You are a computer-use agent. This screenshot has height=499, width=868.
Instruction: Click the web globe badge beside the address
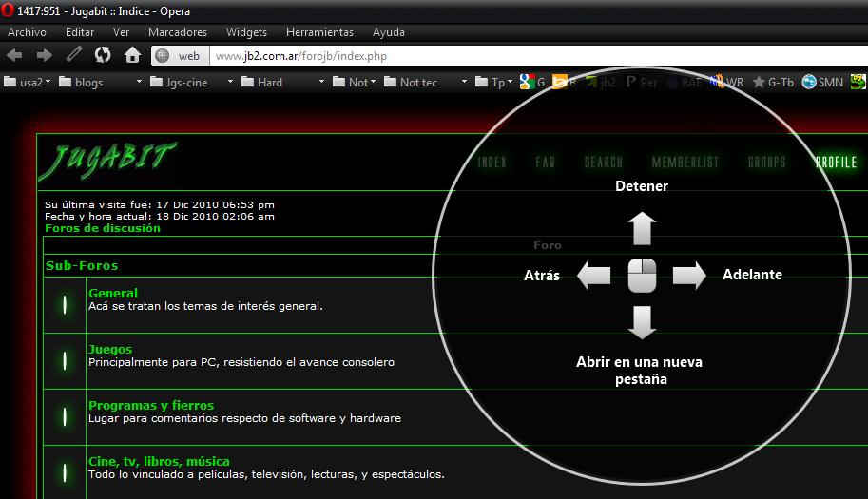click(181, 55)
